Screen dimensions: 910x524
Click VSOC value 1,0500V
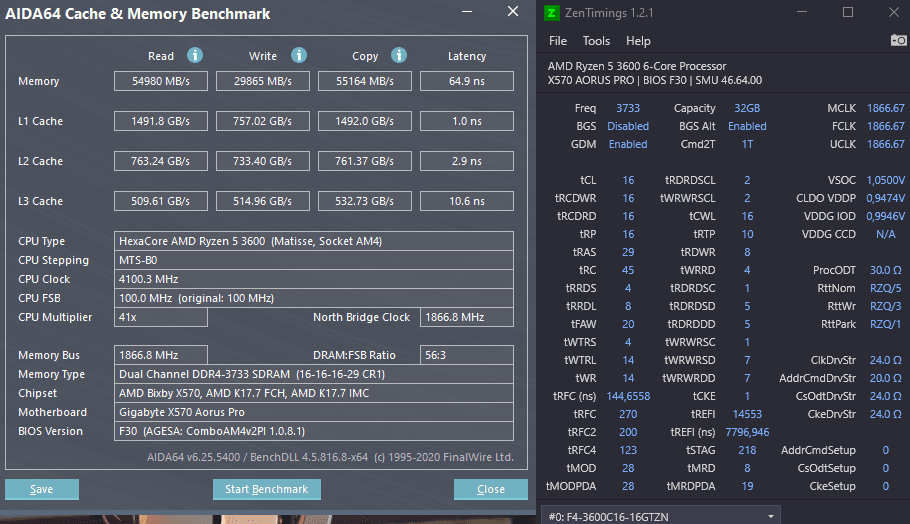click(x=886, y=180)
